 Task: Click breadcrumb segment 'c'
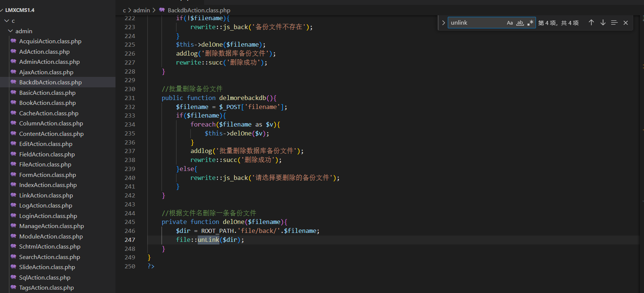click(124, 10)
